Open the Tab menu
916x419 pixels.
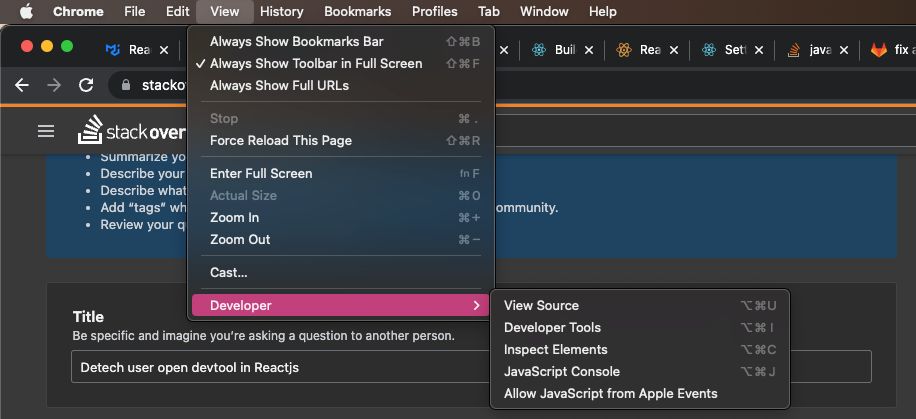click(x=489, y=11)
